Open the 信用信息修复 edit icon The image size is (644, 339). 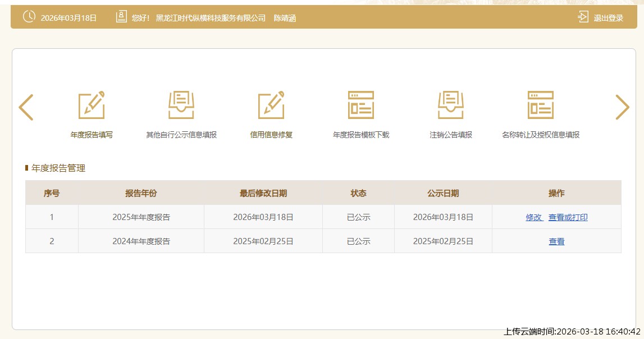[271, 105]
